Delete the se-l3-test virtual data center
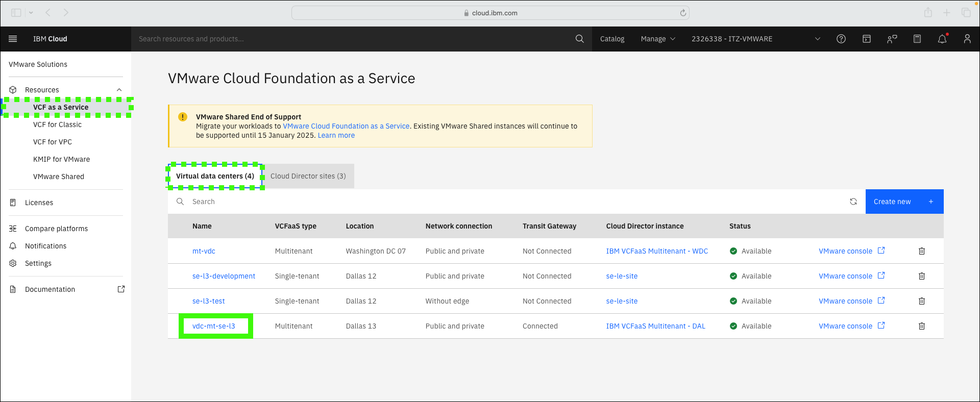The width and height of the screenshot is (980, 402). pyautogui.click(x=922, y=301)
